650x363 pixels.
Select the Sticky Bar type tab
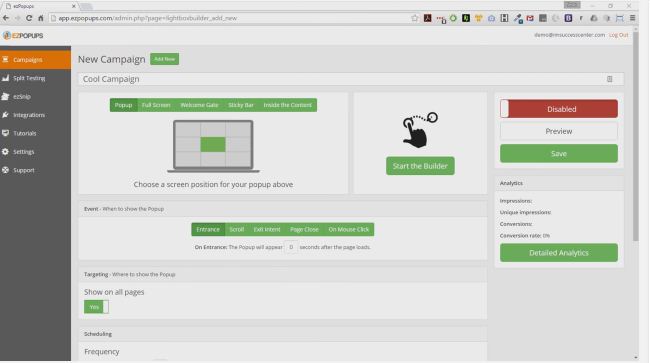point(241,105)
